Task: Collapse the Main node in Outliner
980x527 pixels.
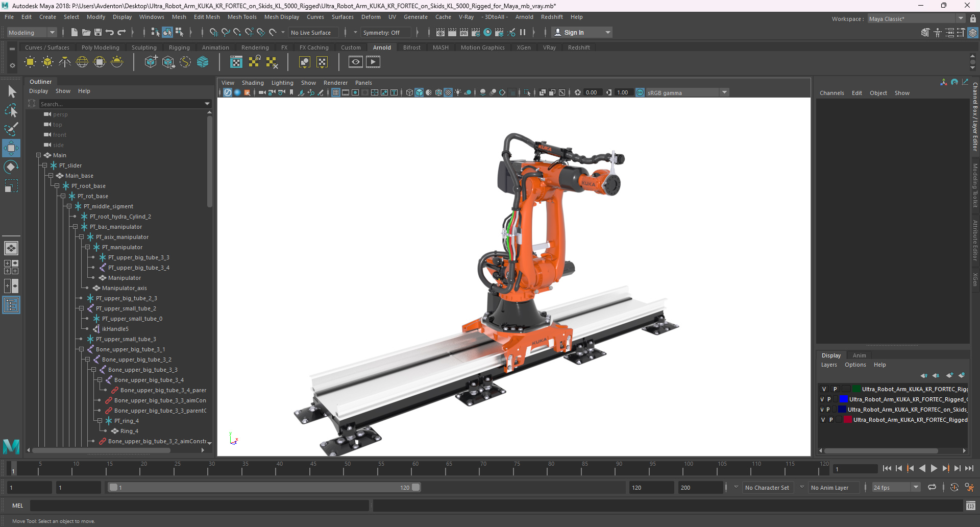Action: pos(38,155)
